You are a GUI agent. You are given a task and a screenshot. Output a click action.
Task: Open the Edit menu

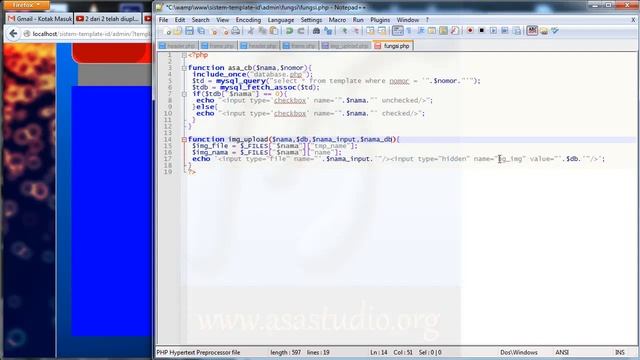point(180,20)
